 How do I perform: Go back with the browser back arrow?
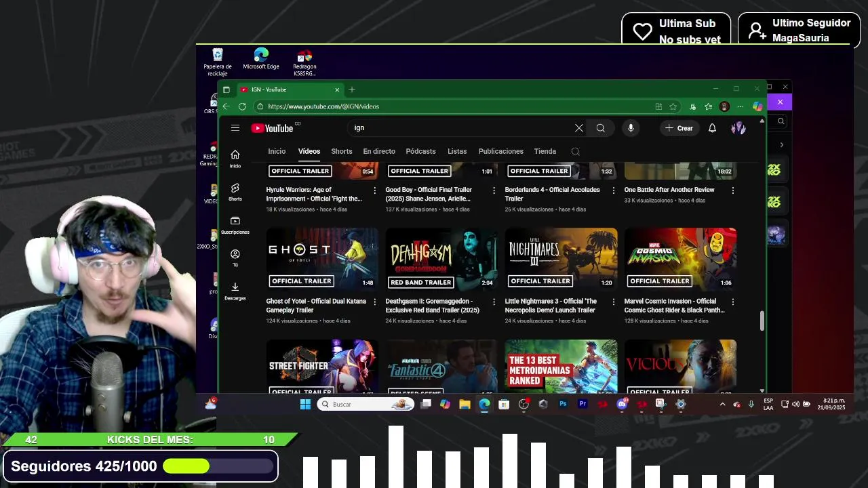226,106
